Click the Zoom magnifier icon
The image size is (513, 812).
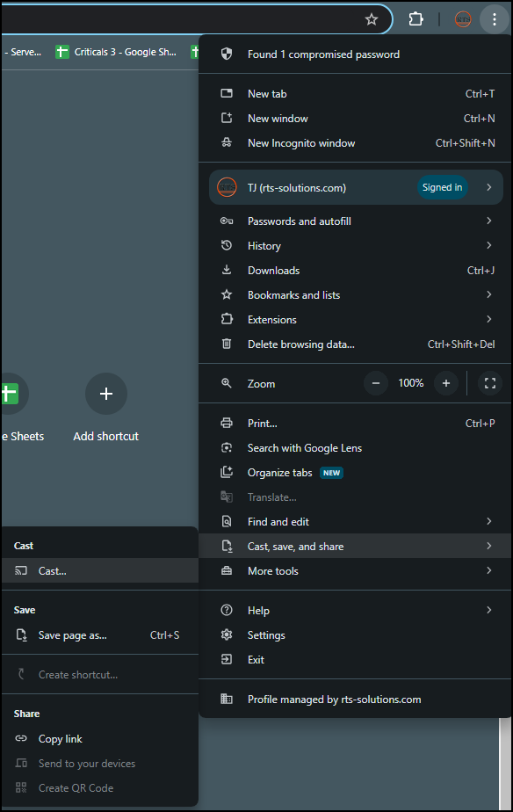[x=227, y=383]
